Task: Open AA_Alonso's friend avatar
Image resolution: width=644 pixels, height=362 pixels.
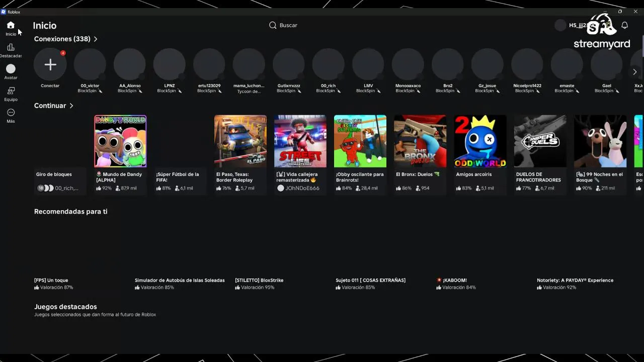Action: click(130, 64)
